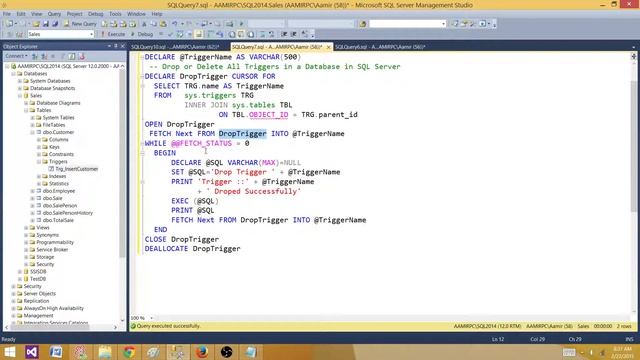This screenshot has width=640, height=360.
Task: Open the Project menu
Action: coord(74,14)
